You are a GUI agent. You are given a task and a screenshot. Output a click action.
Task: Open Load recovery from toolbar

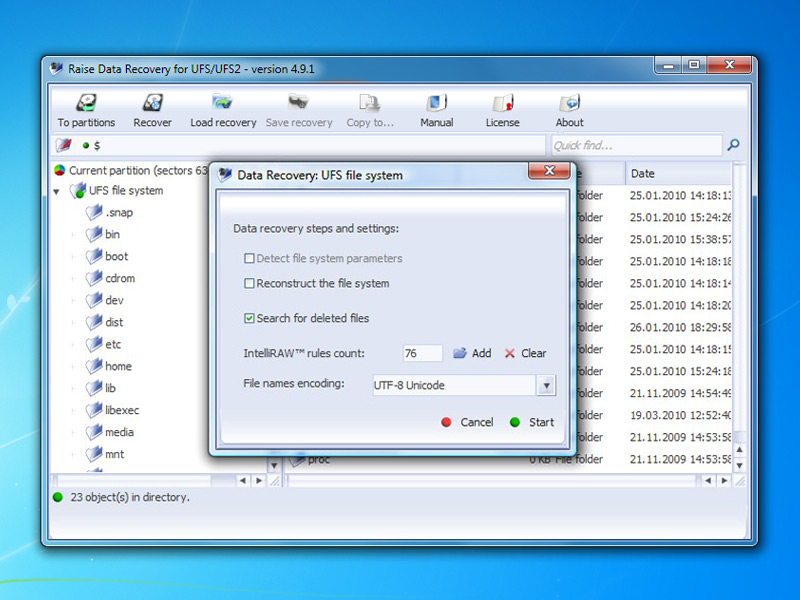[222, 103]
